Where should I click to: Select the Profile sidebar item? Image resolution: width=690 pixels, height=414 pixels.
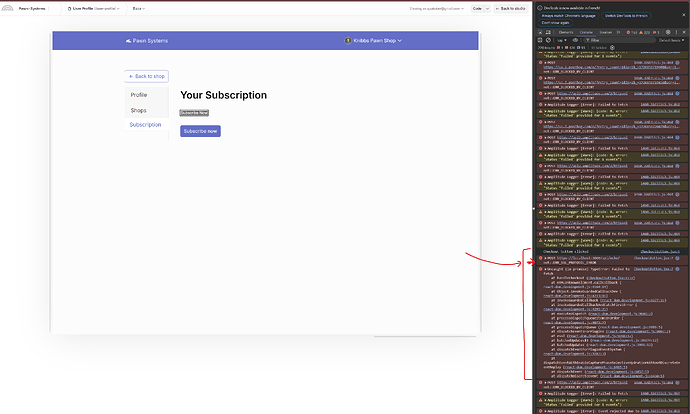point(138,95)
